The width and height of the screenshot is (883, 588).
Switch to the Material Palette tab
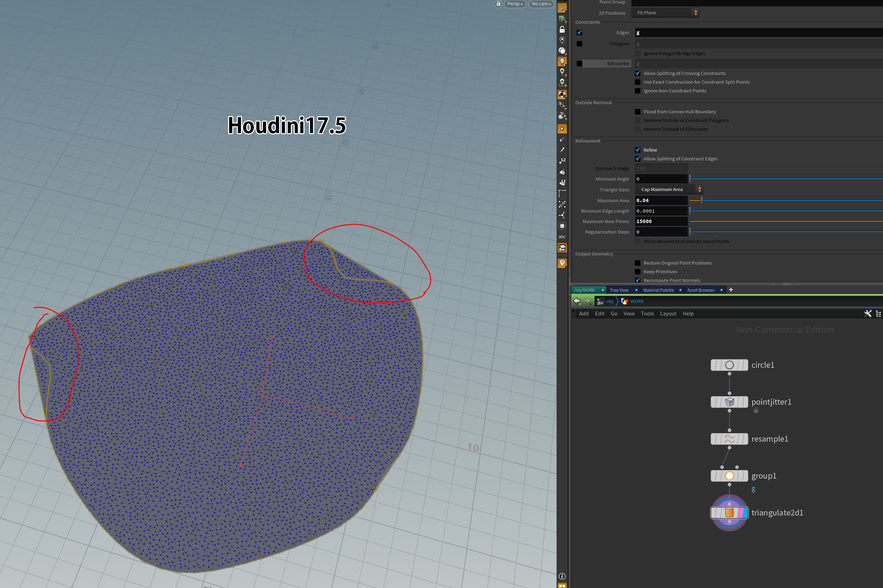coord(658,290)
